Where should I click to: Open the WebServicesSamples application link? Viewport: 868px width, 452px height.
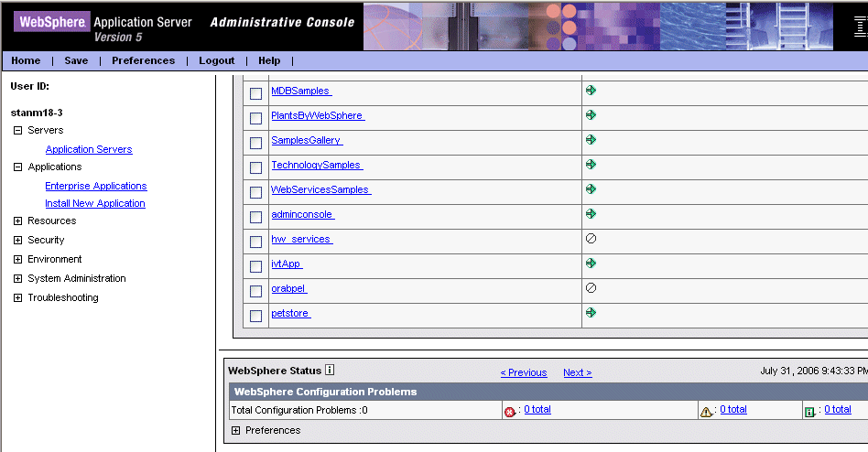coord(321,189)
